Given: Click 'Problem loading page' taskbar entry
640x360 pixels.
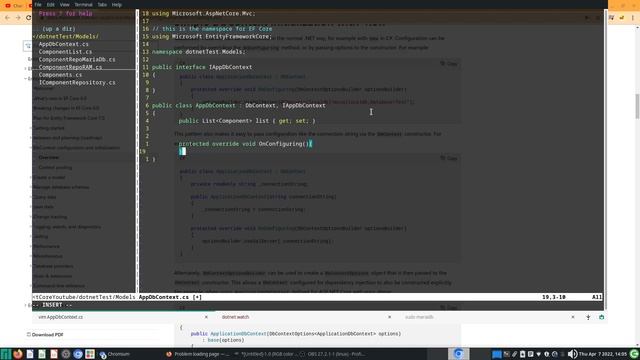Looking at the screenshot, I should pos(198,354).
